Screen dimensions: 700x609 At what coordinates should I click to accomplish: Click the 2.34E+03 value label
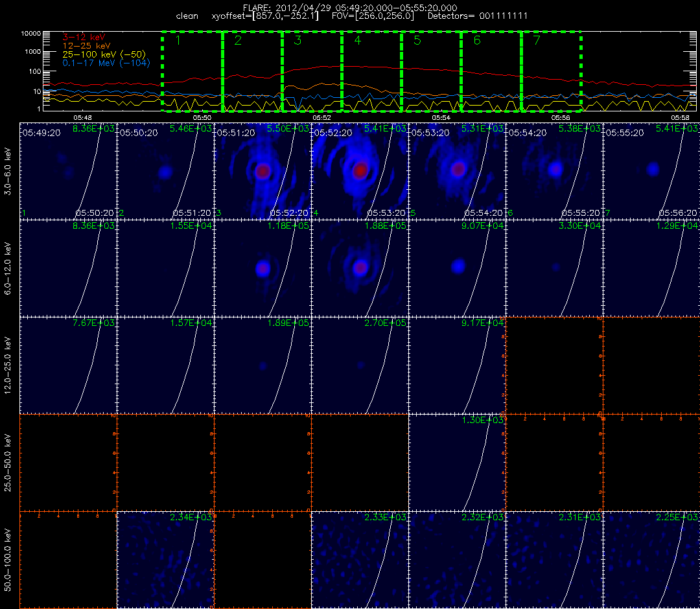tap(191, 517)
